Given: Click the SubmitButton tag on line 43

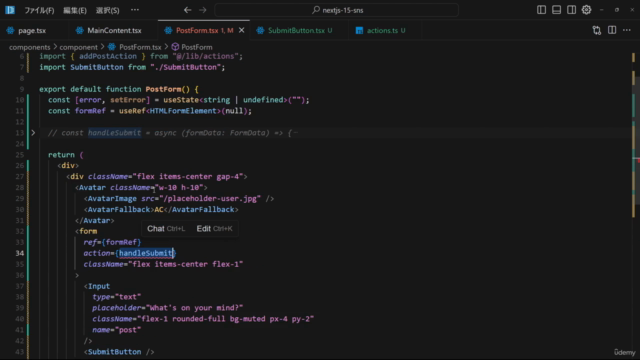Looking at the screenshot, I should click(115, 352).
